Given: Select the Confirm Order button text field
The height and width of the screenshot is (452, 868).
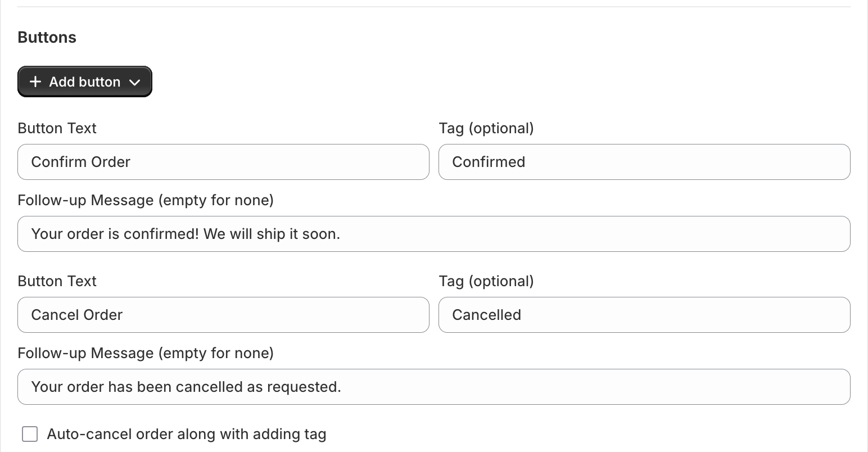Looking at the screenshot, I should [x=223, y=162].
